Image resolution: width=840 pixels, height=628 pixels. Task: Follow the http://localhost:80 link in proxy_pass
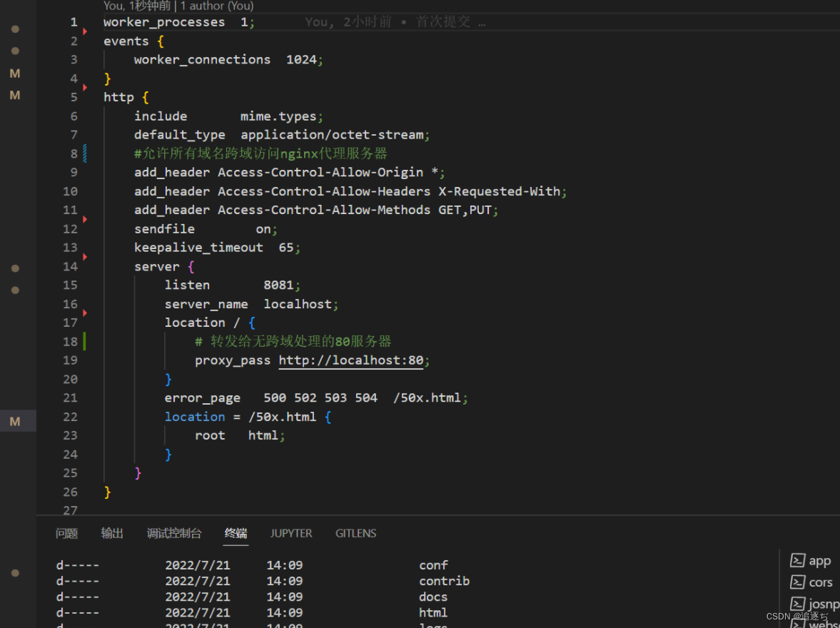pos(350,360)
